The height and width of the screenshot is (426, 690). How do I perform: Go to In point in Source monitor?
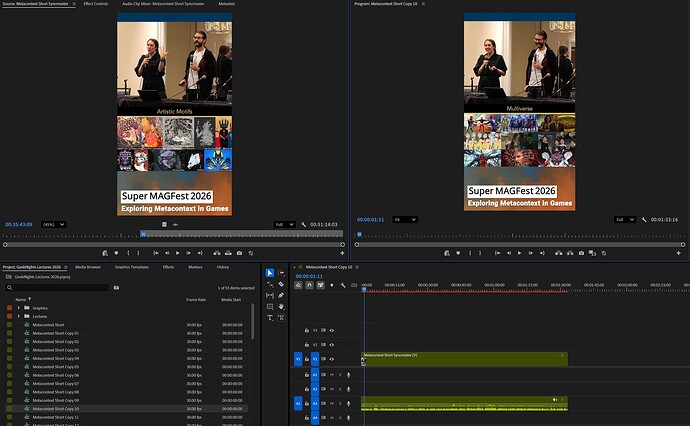click(156, 253)
